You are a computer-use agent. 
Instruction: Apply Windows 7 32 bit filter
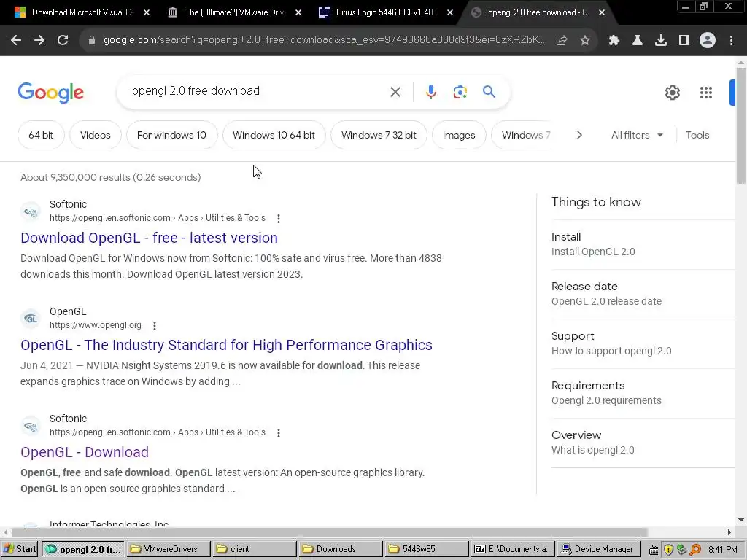[x=379, y=135]
